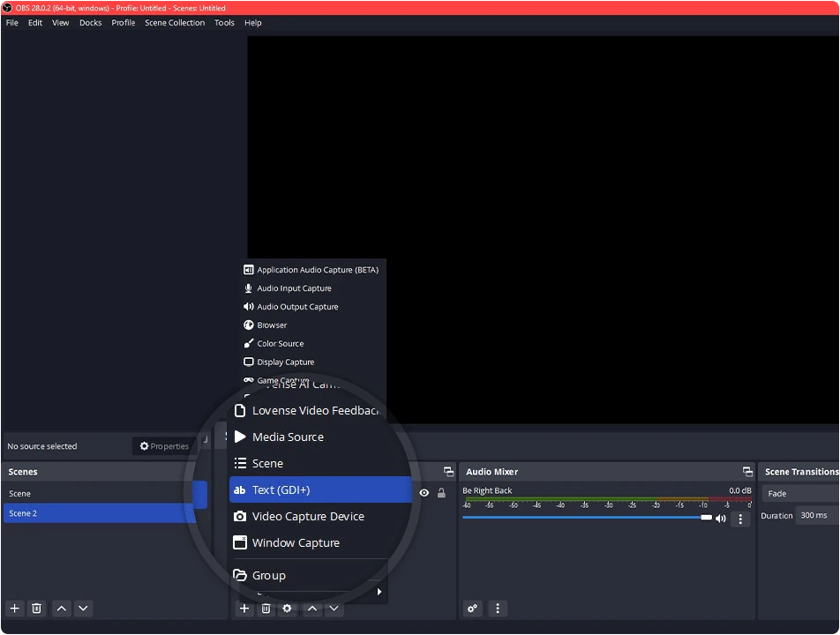840x635 pixels.
Task: Choose Audio Input Capture source
Action: (x=313, y=288)
